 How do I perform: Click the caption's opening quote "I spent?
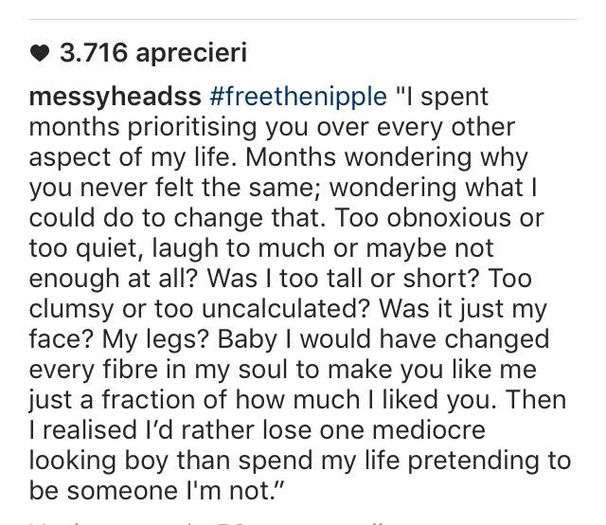[442, 97]
